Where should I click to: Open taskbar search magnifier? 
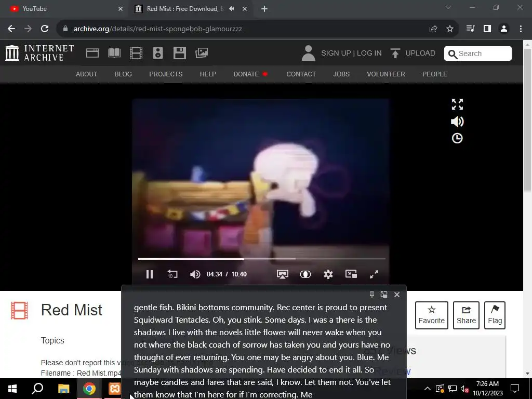[x=37, y=389]
